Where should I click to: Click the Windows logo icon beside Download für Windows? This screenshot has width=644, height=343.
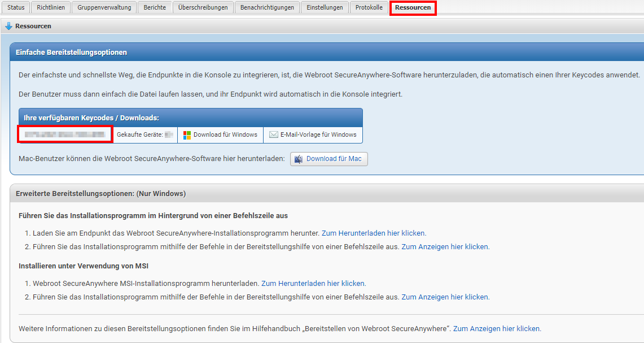(x=187, y=135)
